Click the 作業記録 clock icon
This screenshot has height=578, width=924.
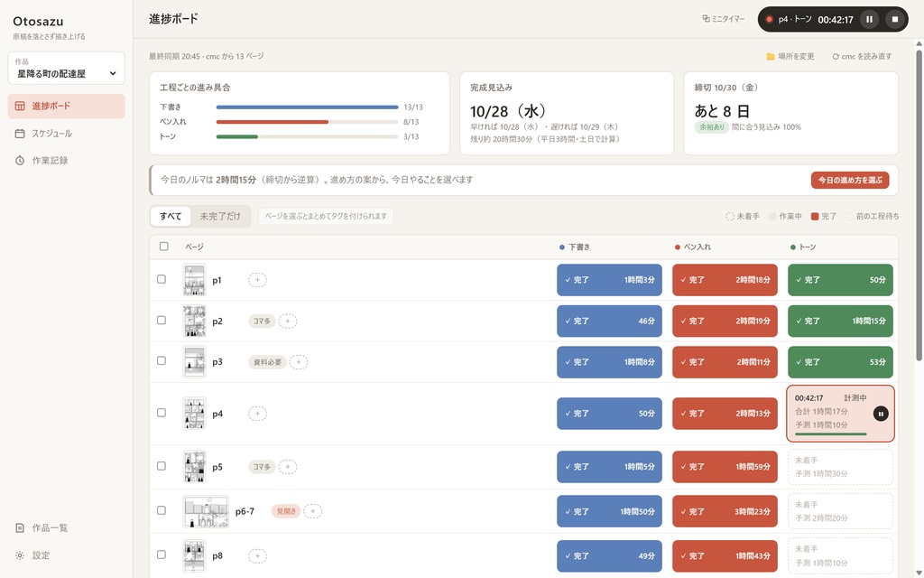pos(20,161)
